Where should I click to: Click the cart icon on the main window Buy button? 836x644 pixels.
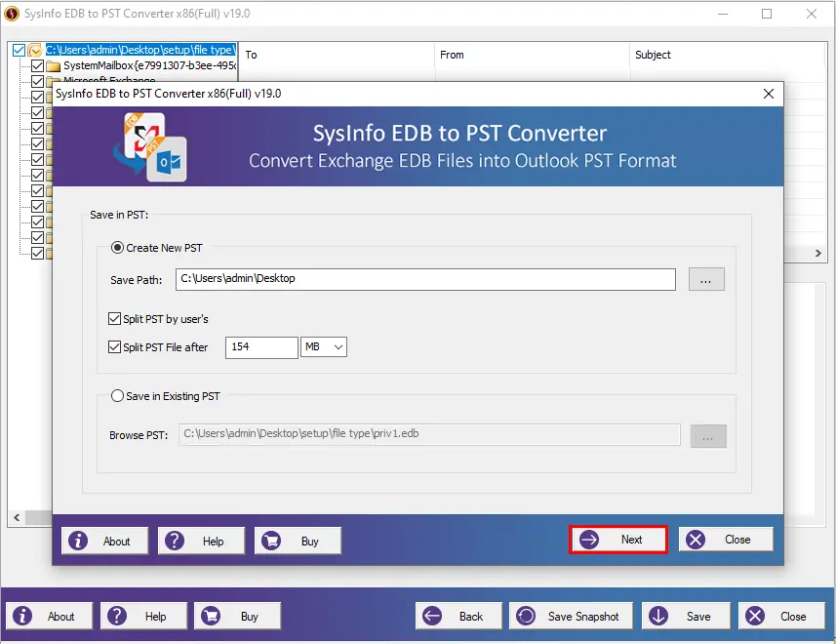pyautogui.click(x=211, y=616)
